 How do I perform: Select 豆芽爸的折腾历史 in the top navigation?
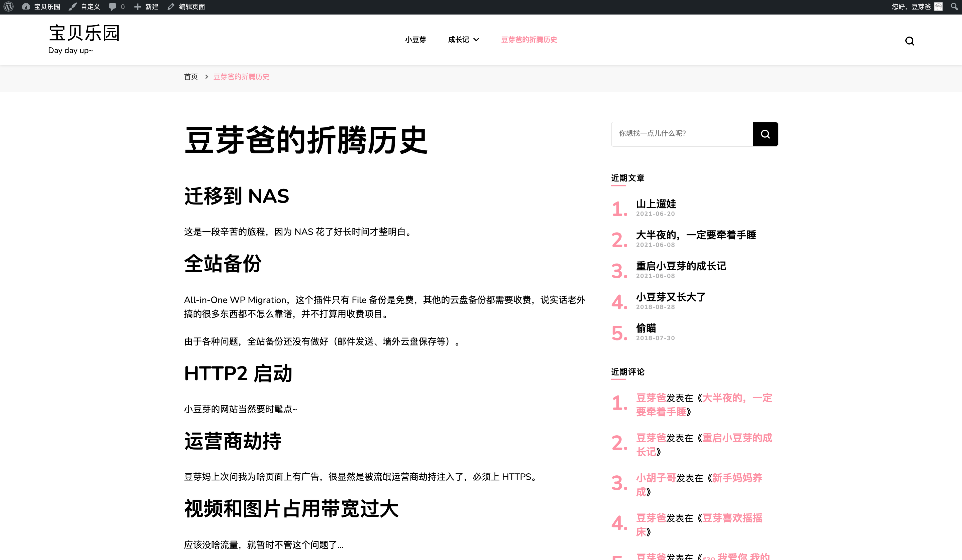[x=529, y=40]
